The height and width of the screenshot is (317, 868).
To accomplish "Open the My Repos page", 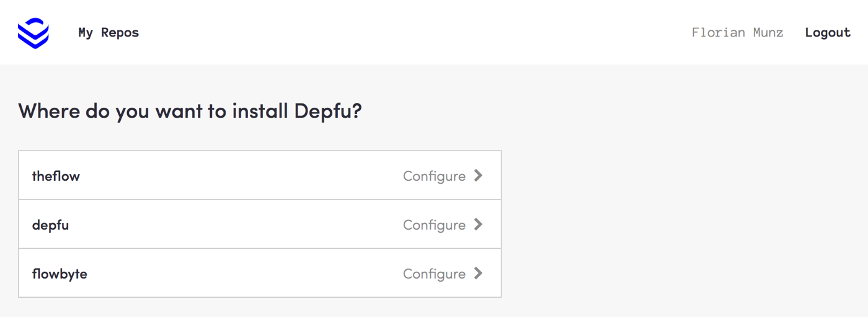I will click(x=108, y=33).
